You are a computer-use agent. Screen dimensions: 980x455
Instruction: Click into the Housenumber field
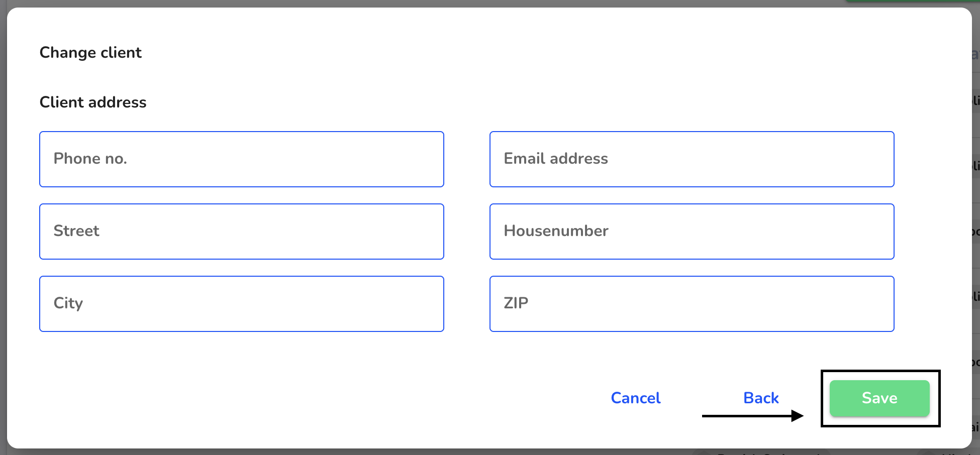pos(692,232)
